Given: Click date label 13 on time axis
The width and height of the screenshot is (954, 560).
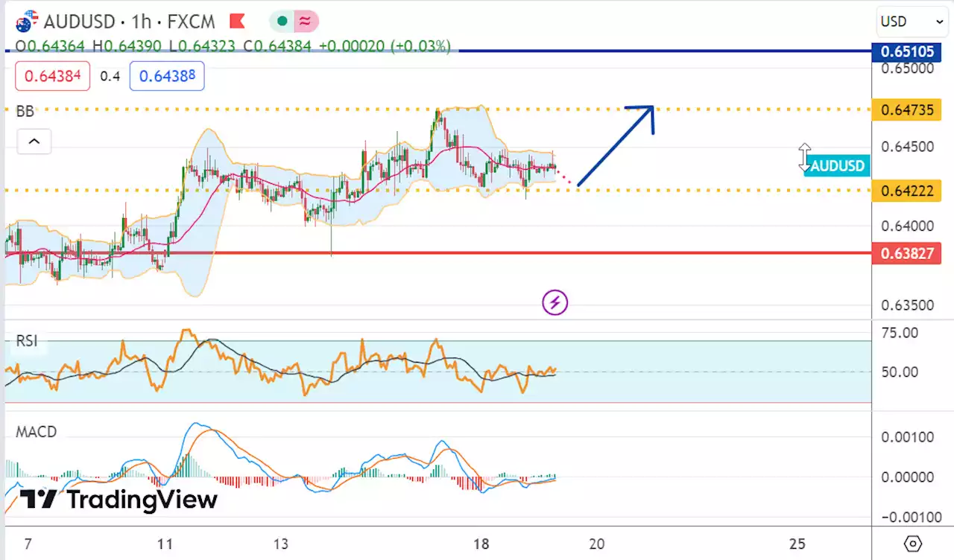Looking at the screenshot, I should pos(281,544).
